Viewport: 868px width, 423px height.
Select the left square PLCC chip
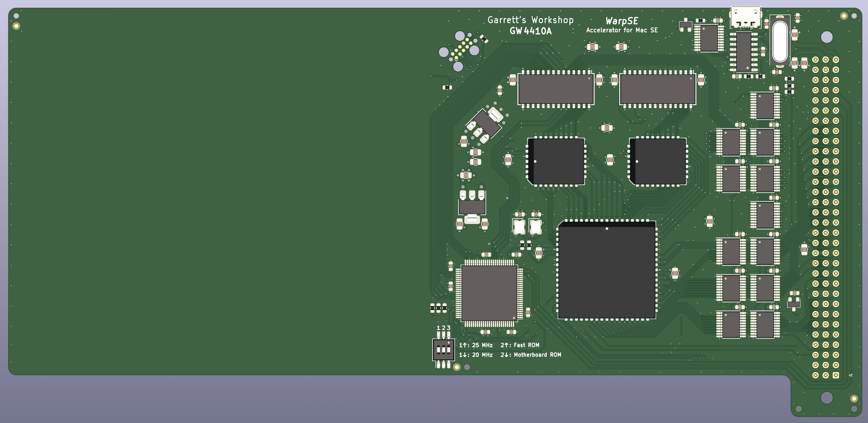(x=556, y=162)
